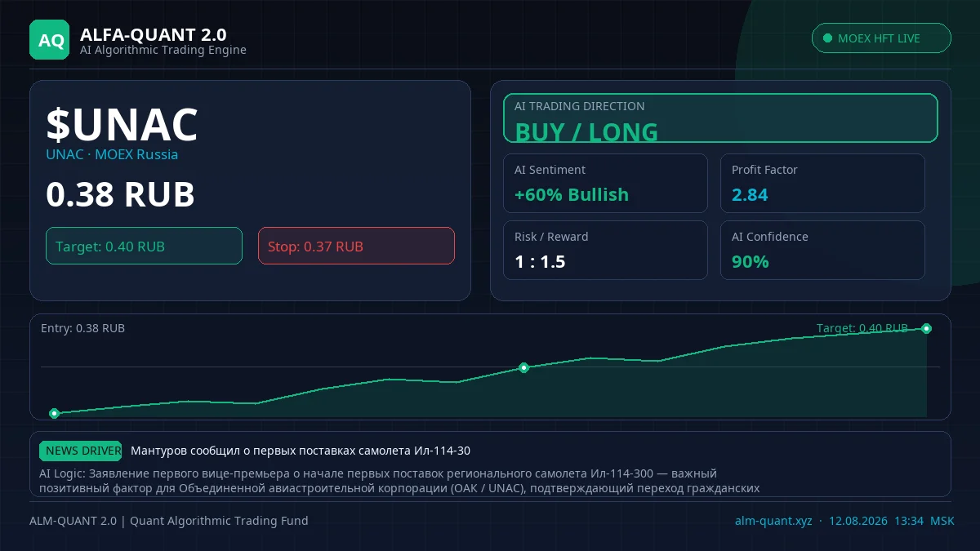The image size is (980, 551).
Task: Click the Target 0.40 RUB chart label
Action: pos(862,328)
